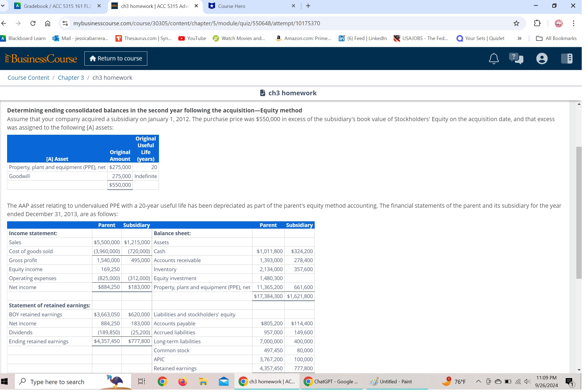The image size is (588, 392).
Task: Click the ch3 homework document icon
Action: (x=262, y=93)
